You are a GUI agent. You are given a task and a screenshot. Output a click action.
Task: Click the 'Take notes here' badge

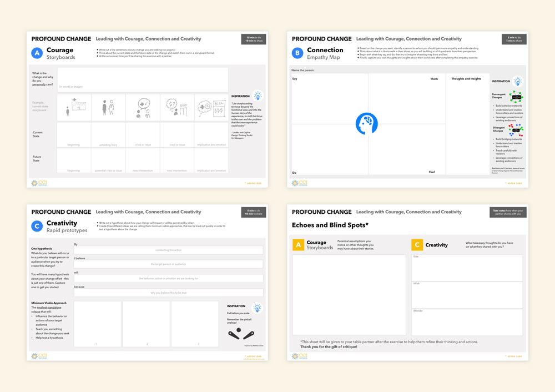pos(508,212)
